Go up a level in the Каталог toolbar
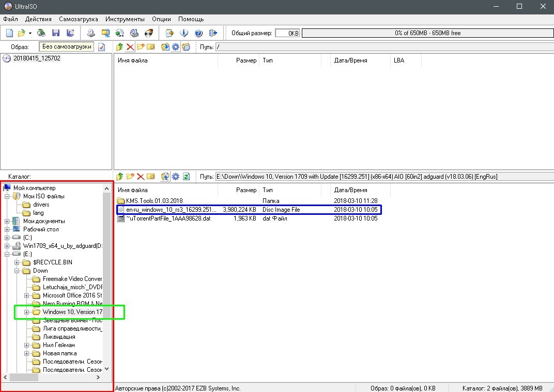This screenshot has width=554, height=392. tap(120, 177)
